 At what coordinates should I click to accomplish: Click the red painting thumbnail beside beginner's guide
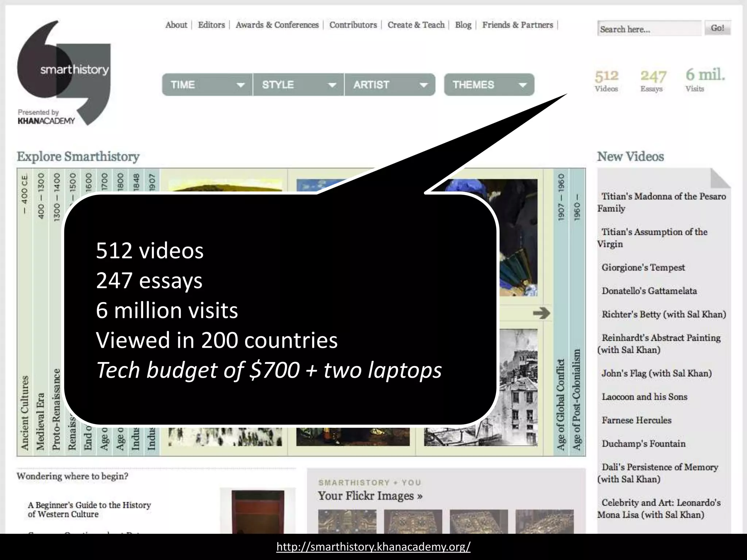coord(258,512)
